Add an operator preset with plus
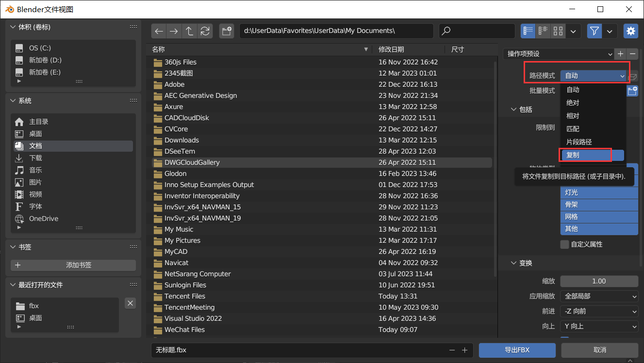 tap(620, 54)
